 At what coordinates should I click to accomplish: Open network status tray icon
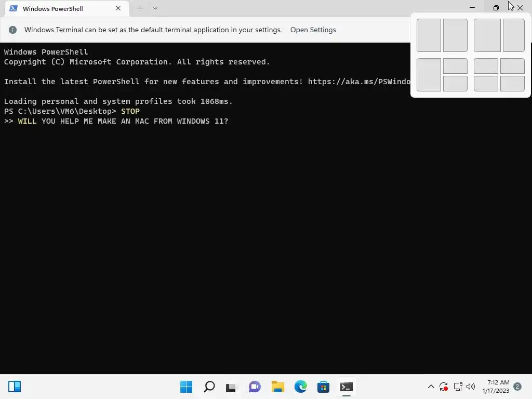[x=458, y=387]
